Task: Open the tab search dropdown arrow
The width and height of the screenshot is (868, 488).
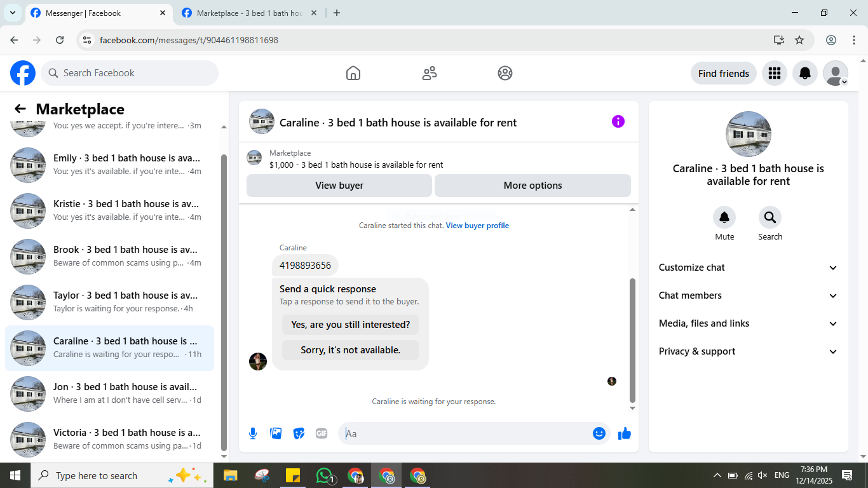Action: pyautogui.click(x=12, y=13)
